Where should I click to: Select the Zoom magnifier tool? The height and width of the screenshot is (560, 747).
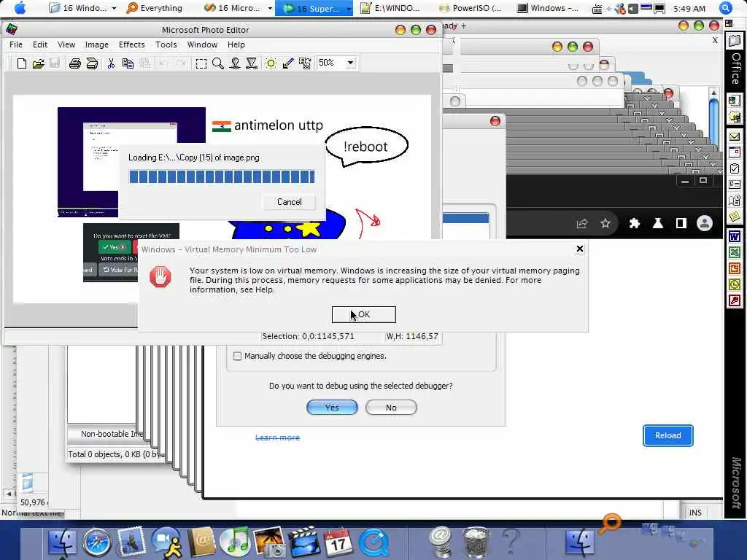pos(217,63)
